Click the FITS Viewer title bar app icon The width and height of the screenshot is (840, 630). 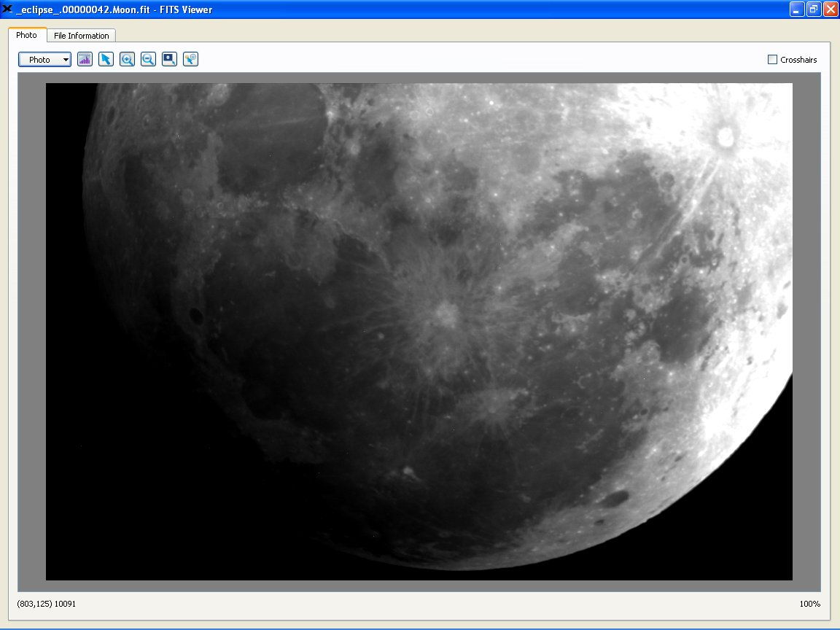click(7, 9)
